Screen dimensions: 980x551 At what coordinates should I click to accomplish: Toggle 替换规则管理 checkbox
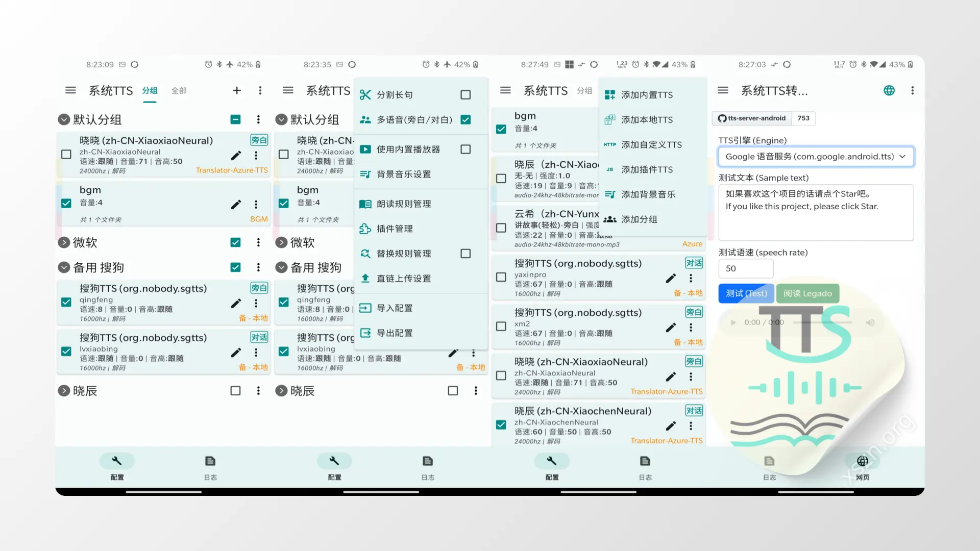[x=465, y=254]
